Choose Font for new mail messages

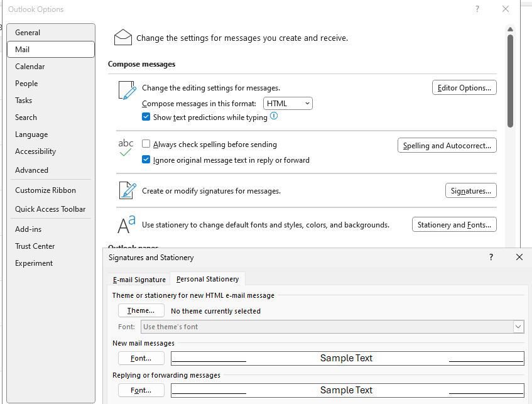coord(141,358)
